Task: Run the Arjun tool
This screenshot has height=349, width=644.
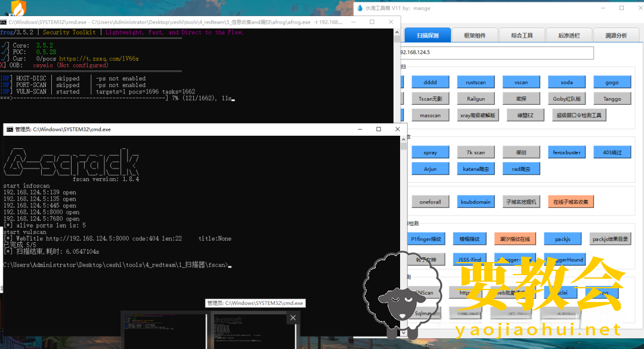Action: (430, 169)
